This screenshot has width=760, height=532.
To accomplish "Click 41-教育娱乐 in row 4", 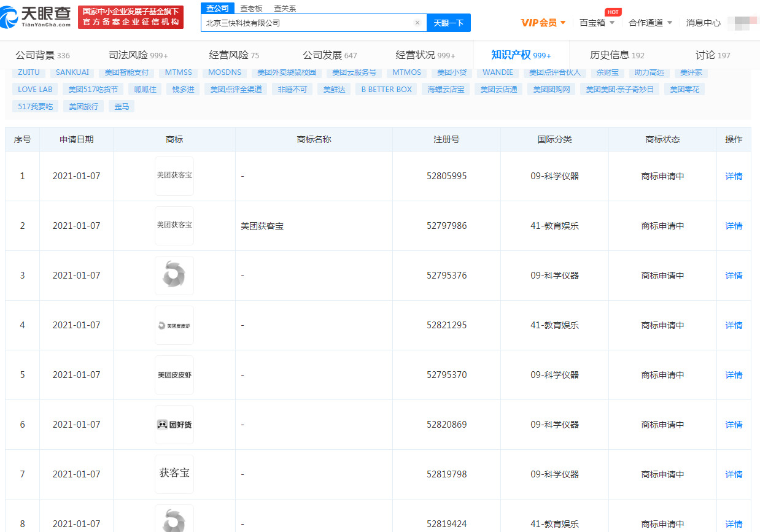I will point(554,325).
